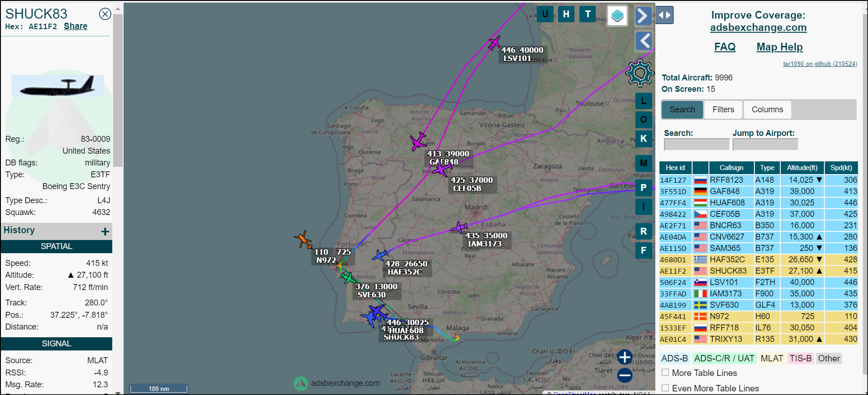Sort table by Spd(kt) column

(x=841, y=168)
